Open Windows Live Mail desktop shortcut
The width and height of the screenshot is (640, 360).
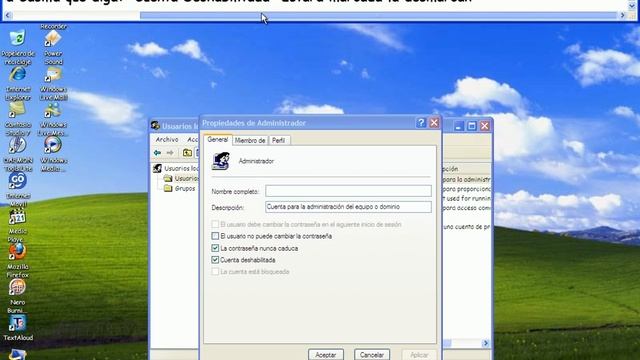coord(53,74)
